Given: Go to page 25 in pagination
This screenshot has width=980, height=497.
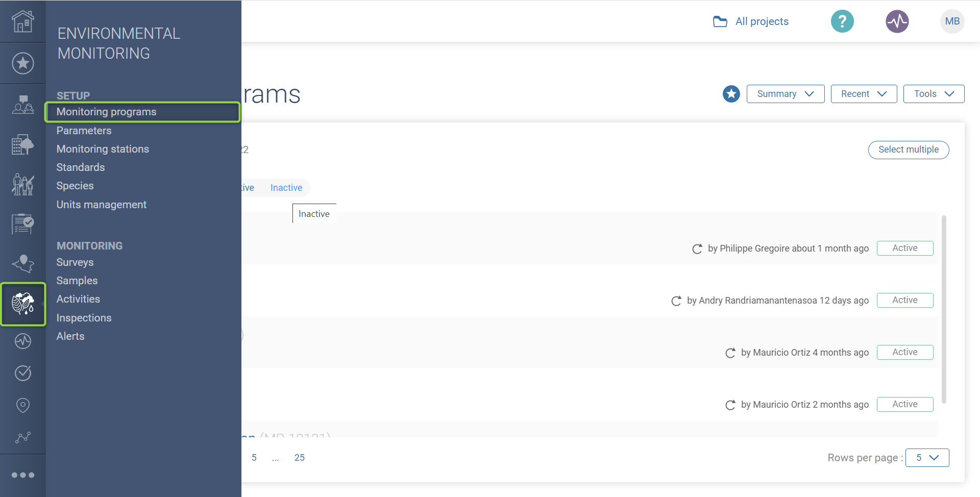Looking at the screenshot, I should 299,458.
